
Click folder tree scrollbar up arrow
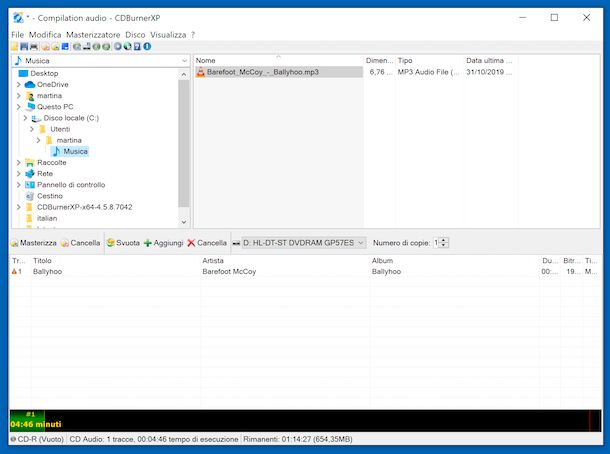[x=184, y=74]
